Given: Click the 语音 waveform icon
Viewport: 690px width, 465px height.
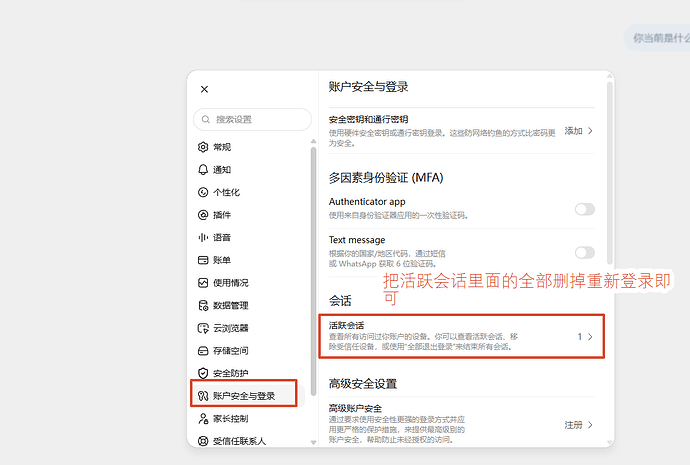Looking at the screenshot, I should tap(203, 238).
